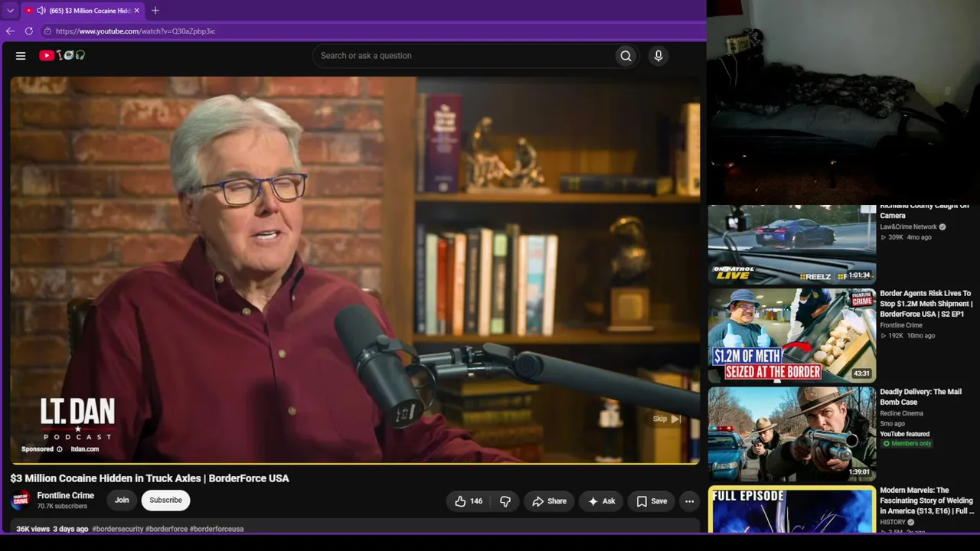This screenshot has height=551, width=980.
Task: Open a new browser tab with plus
Action: (x=155, y=11)
